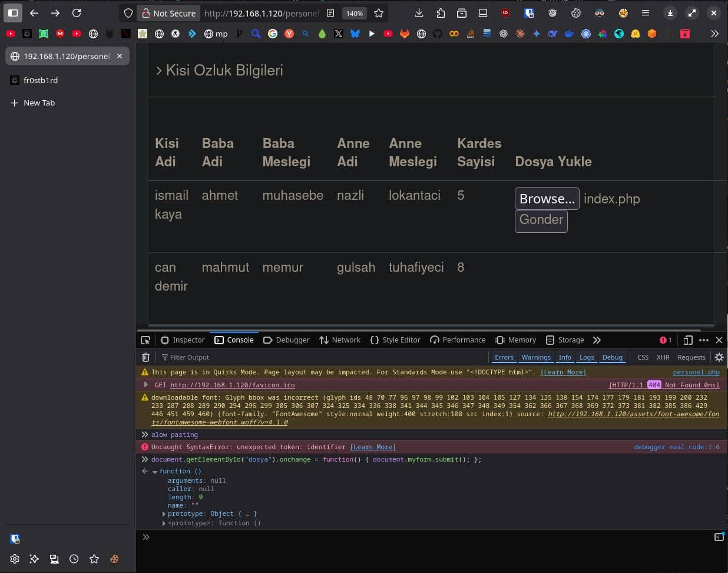
Task: Click the 140% zoom level indicator
Action: [x=354, y=13]
